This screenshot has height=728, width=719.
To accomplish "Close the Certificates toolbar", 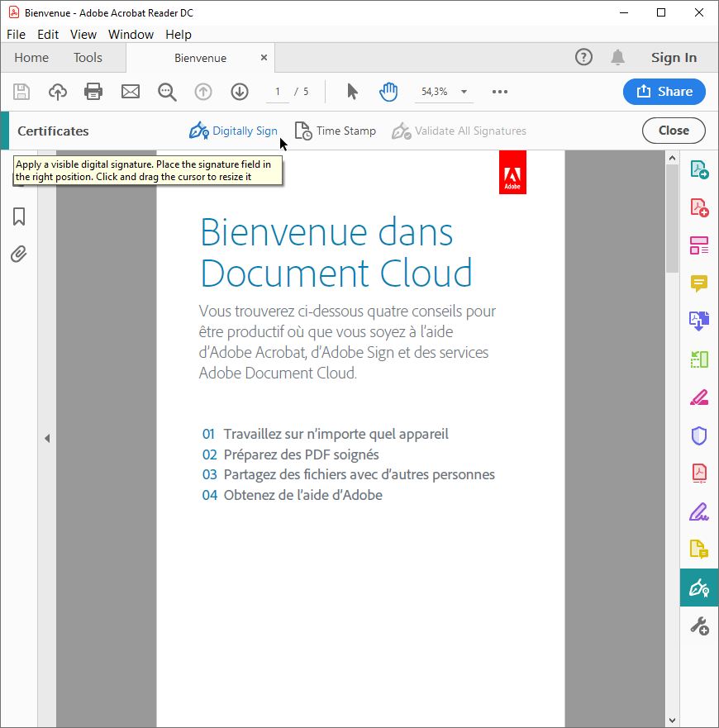I will pyautogui.click(x=674, y=131).
